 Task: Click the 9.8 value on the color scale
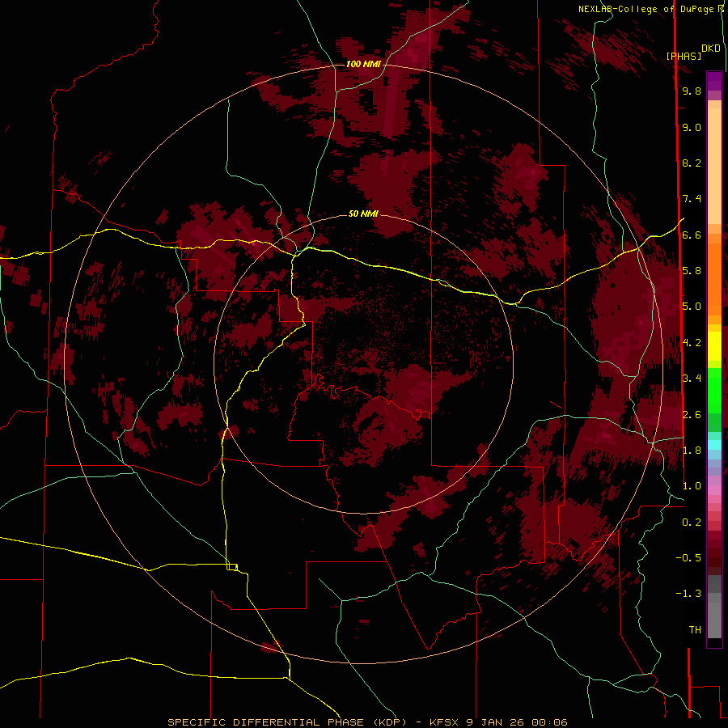692,91
